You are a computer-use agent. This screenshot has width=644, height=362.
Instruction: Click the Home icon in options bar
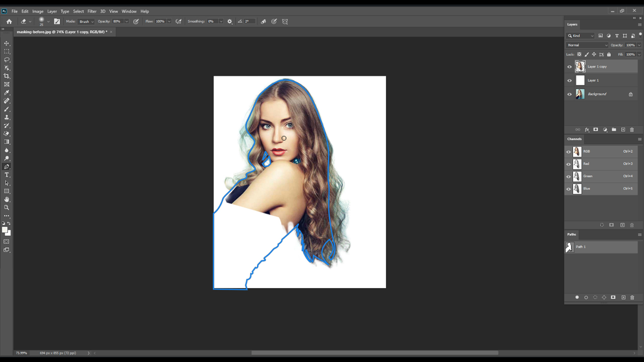pyautogui.click(x=9, y=22)
